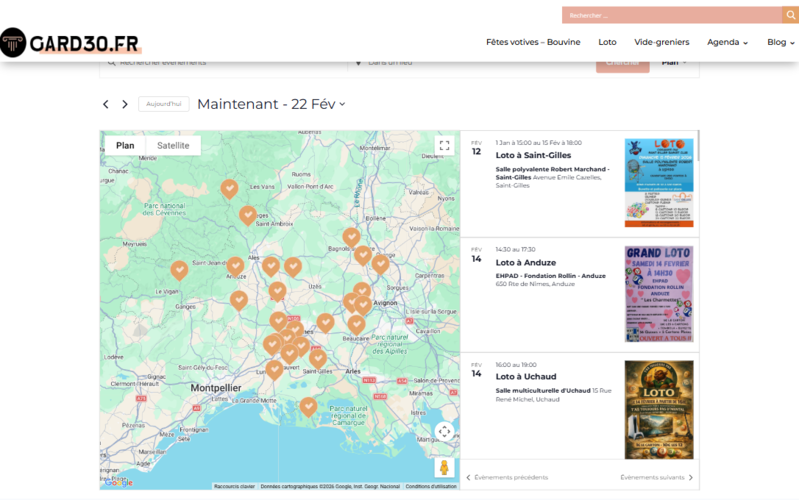Click the search magnifier icon at top

[789, 15]
